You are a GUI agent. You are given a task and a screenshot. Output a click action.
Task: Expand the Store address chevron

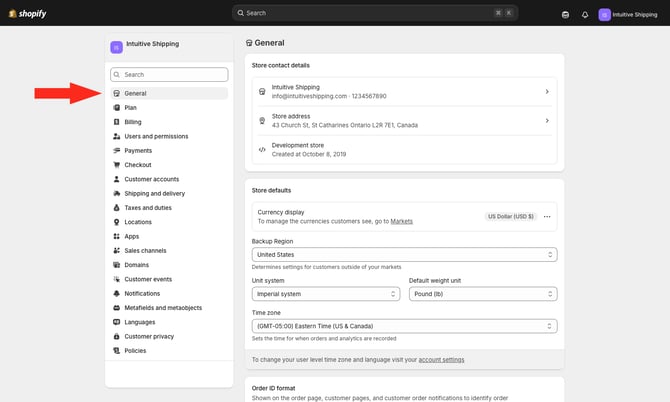click(547, 121)
